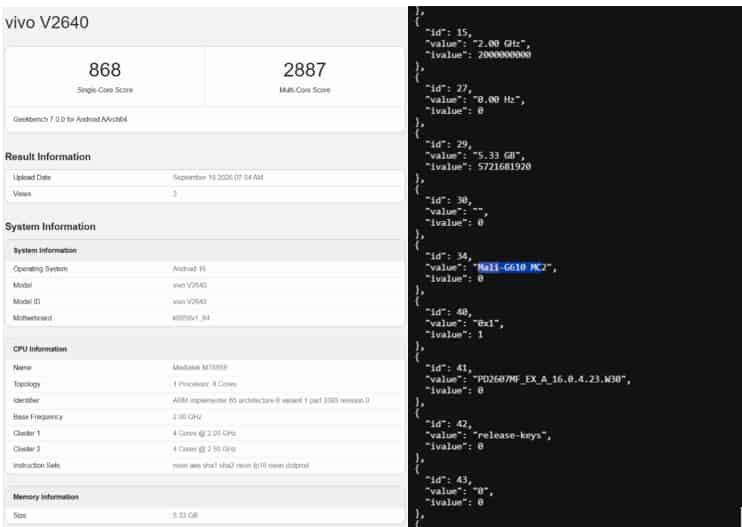Select the Android 16 value

189,269
